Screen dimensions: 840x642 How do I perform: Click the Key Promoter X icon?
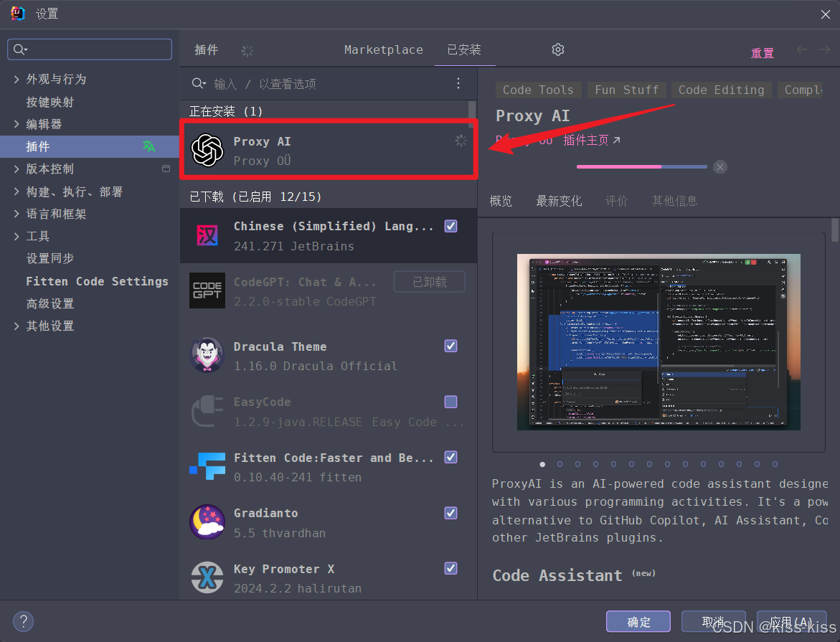pyautogui.click(x=207, y=577)
